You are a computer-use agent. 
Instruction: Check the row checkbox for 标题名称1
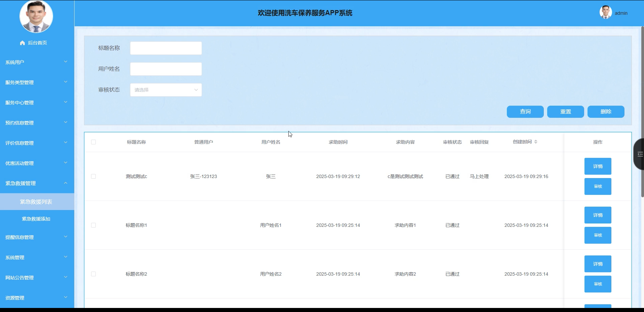tap(93, 225)
